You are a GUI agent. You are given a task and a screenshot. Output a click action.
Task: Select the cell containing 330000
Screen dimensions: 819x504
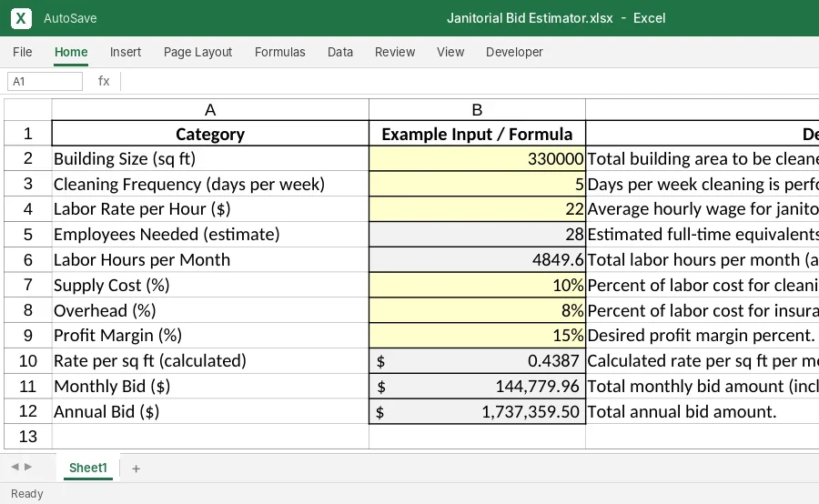(x=477, y=159)
